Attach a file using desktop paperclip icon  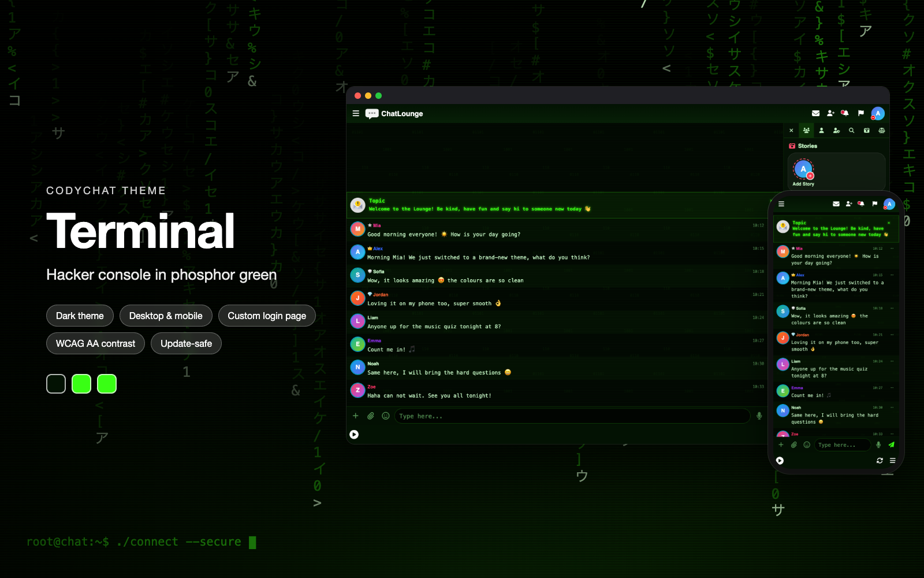point(371,416)
